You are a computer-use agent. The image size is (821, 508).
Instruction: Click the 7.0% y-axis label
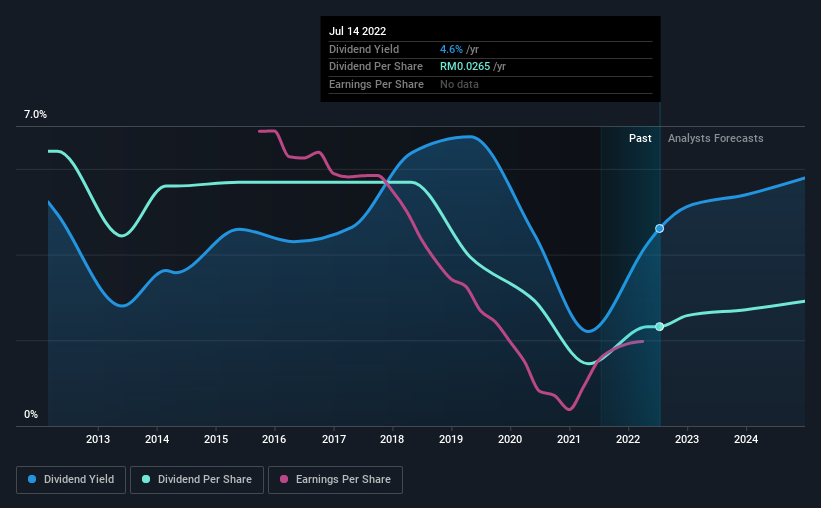tap(35, 114)
